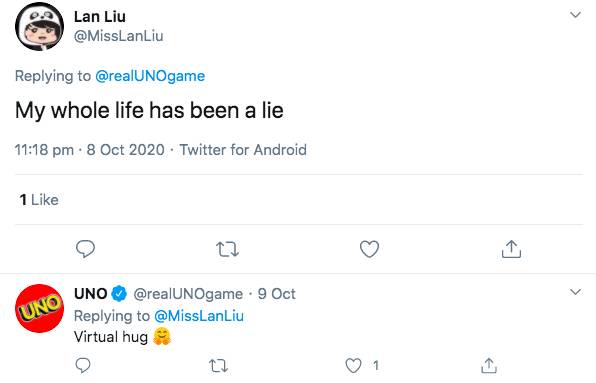Click the 9 Oct timestamp

pos(276,294)
